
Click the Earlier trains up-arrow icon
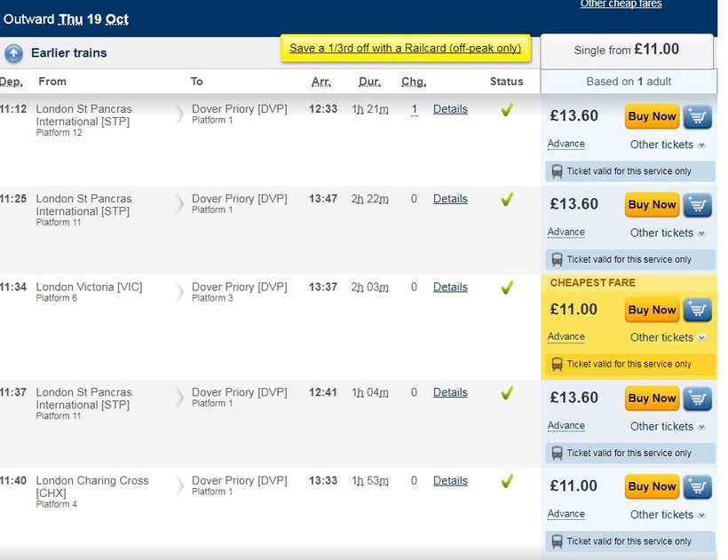[13, 53]
